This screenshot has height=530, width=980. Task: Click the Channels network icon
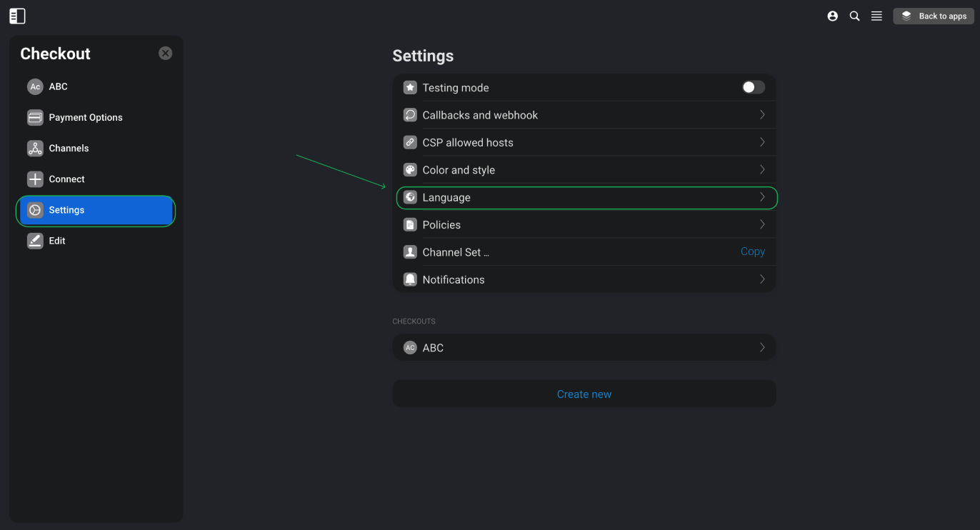35,148
